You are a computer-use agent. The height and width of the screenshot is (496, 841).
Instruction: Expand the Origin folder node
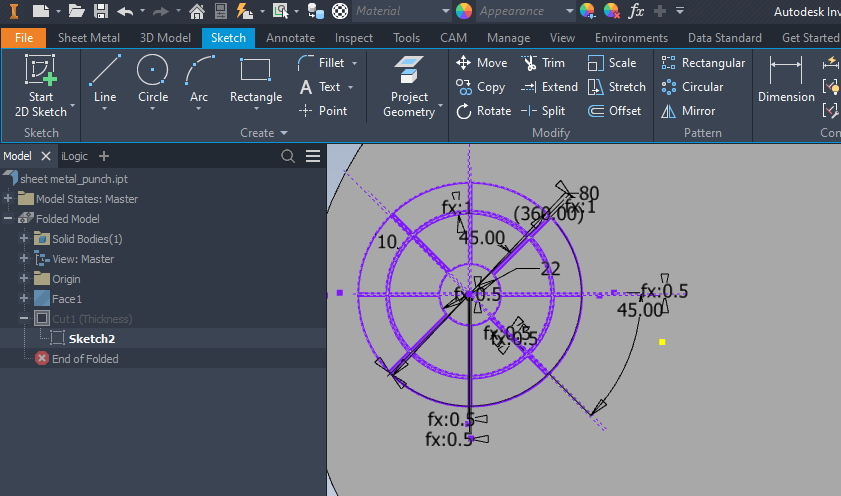click(24, 278)
